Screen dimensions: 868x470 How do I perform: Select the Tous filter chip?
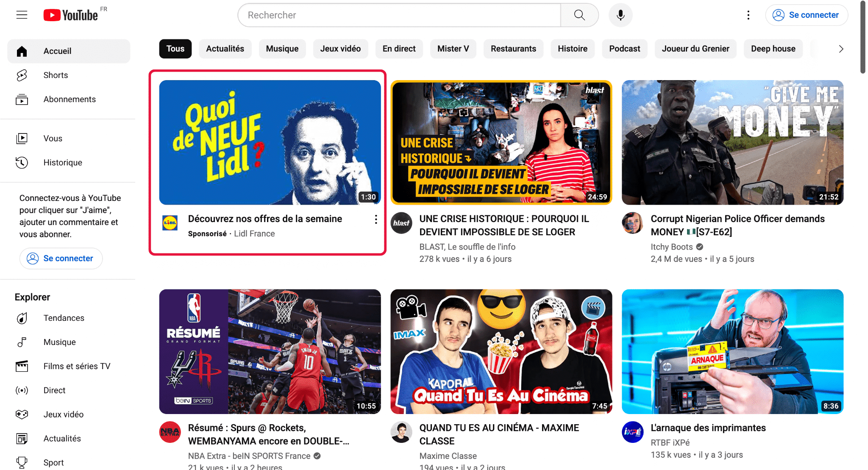click(x=175, y=49)
